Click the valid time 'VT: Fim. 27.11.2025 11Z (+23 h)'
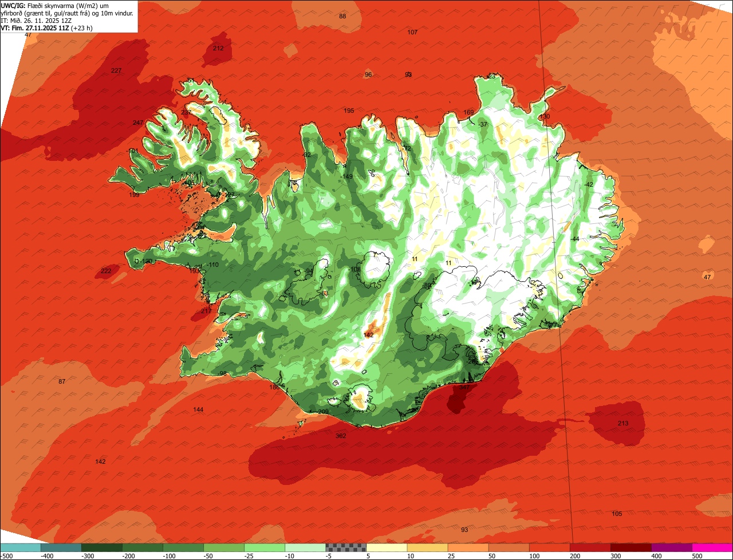Screen dimensions: 733x560 [x=47, y=27]
